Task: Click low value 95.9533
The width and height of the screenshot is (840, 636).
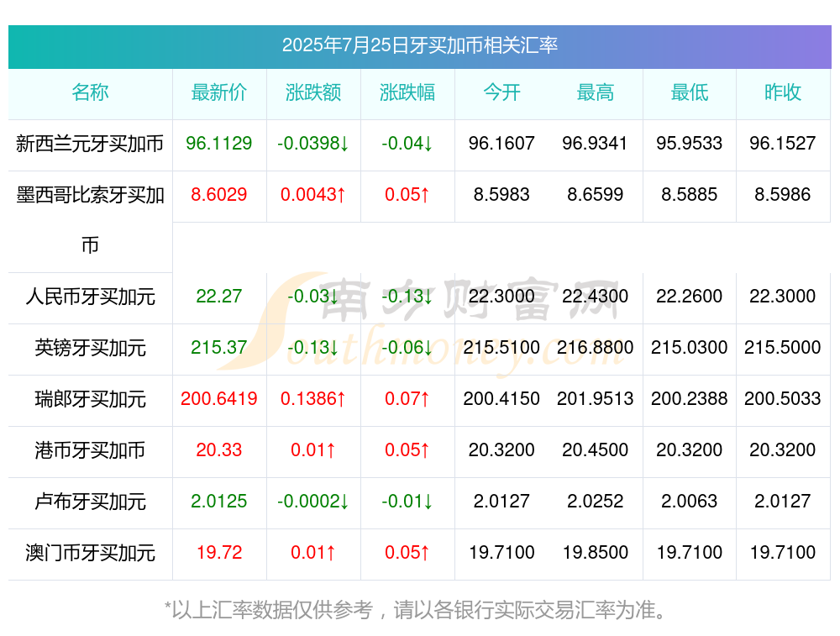Action: tap(690, 143)
